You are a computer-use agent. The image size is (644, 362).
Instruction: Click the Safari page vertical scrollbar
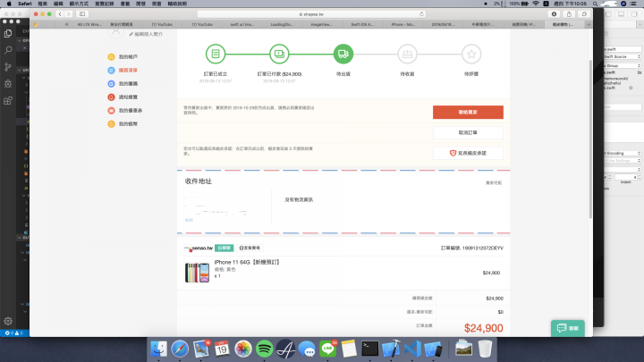click(x=590, y=139)
